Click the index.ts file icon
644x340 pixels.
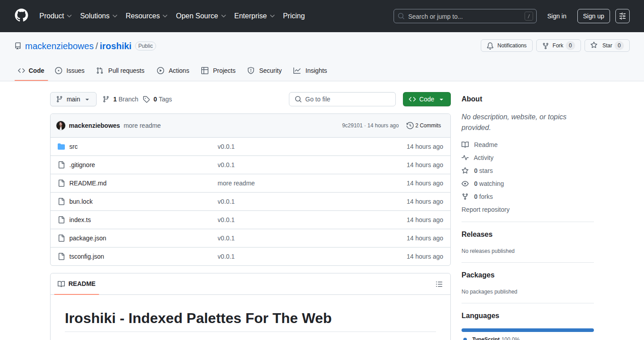pyautogui.click(x=61, y=220)
